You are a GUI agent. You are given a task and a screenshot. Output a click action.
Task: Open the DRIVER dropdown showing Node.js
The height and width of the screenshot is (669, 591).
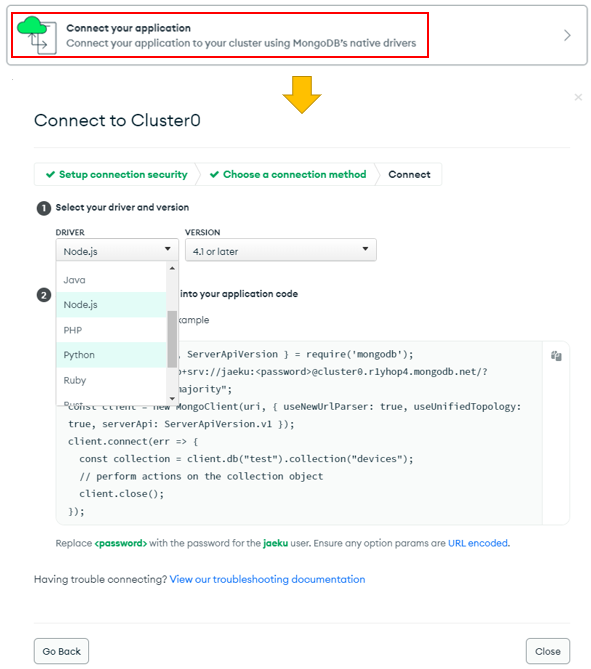pos(117,250)
